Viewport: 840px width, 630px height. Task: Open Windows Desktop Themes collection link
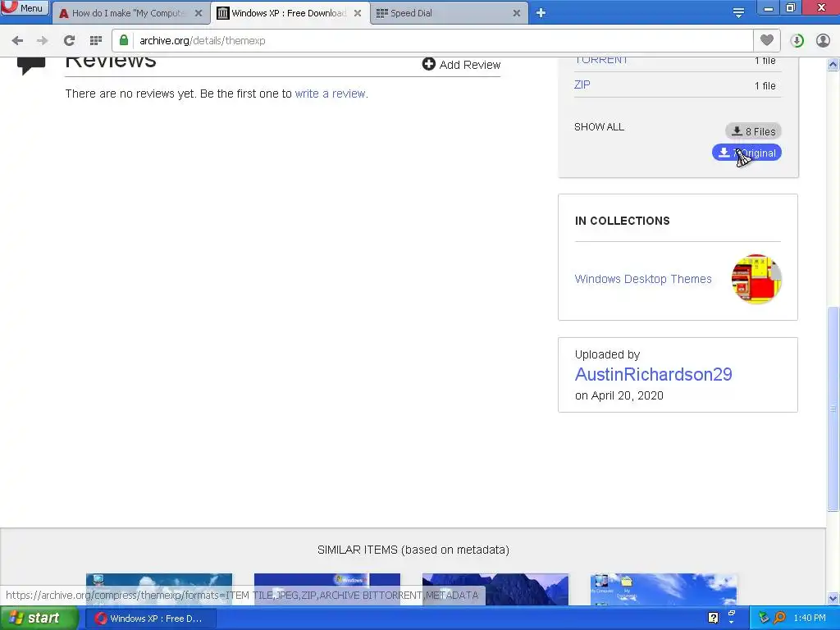pos(643,279)
